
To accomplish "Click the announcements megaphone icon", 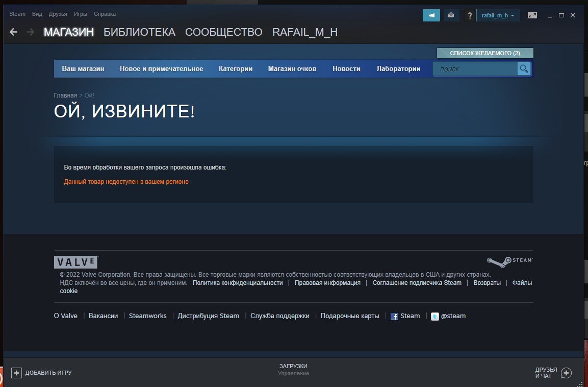I will pyautogui.click(x=431, y=15).
